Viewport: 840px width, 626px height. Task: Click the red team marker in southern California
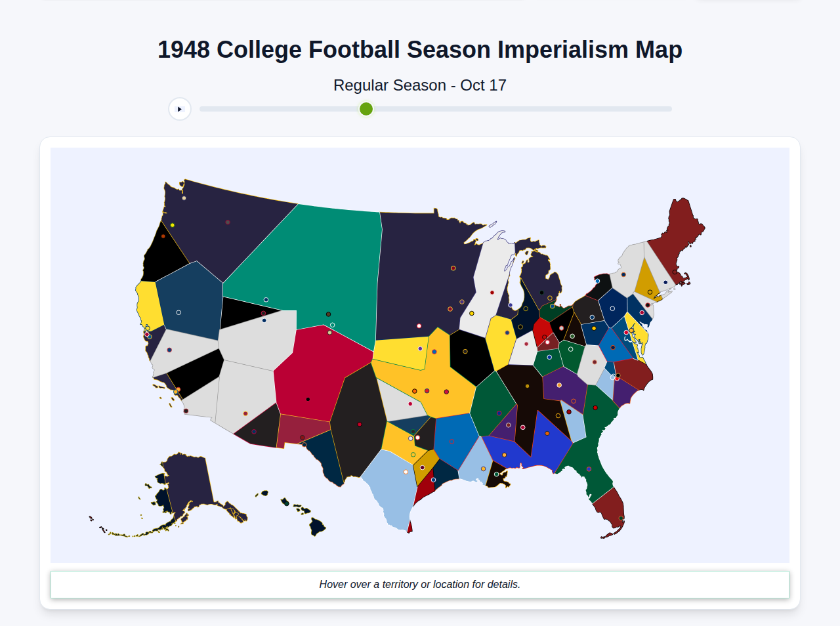click(178, 389)
